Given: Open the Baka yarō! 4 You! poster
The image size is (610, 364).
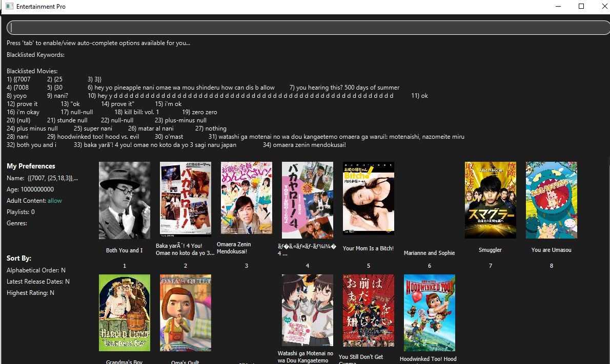Looking at the screenshot, I should click(x=186, y=199).
